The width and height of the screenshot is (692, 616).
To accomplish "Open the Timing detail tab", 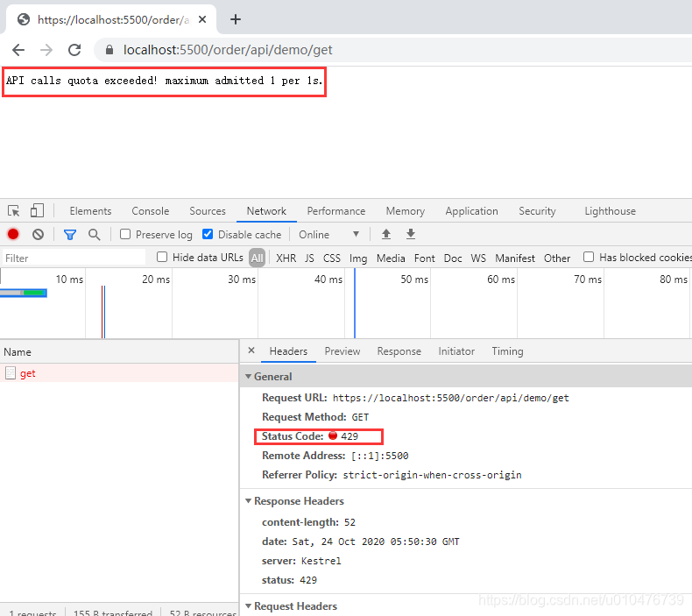I will pyautogui.click(x=507, y=351).
